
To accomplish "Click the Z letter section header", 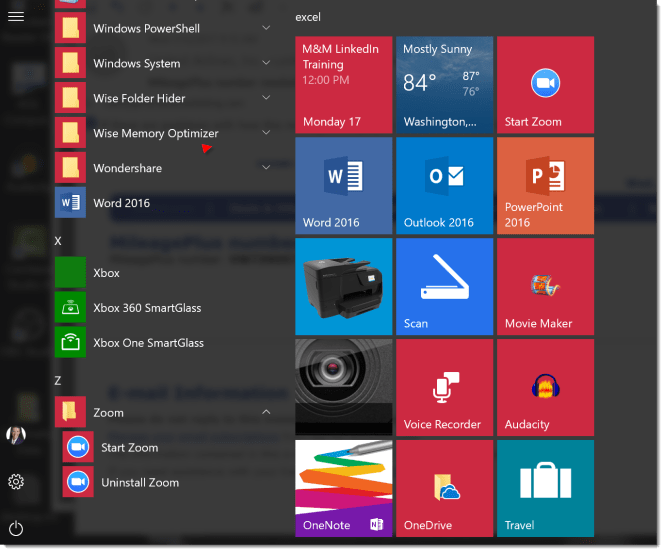I will coord(58,381).
